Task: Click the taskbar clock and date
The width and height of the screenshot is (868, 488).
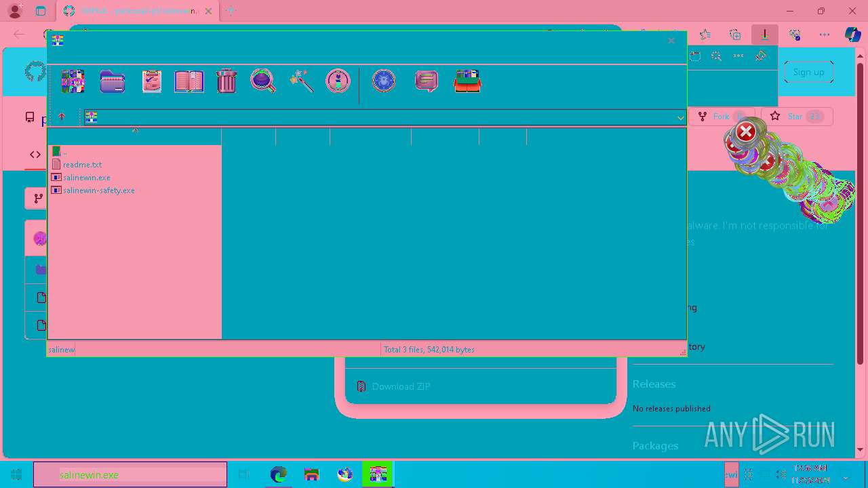Action: coord(810,474)
